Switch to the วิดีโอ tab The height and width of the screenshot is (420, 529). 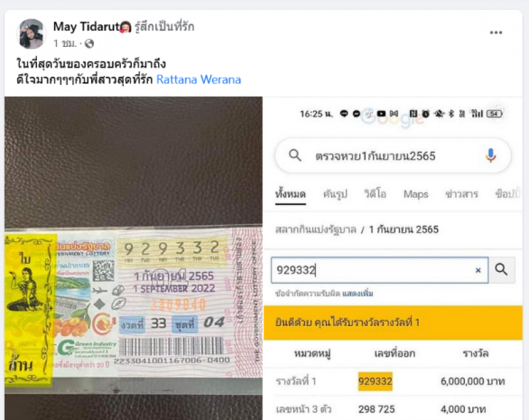375,194
